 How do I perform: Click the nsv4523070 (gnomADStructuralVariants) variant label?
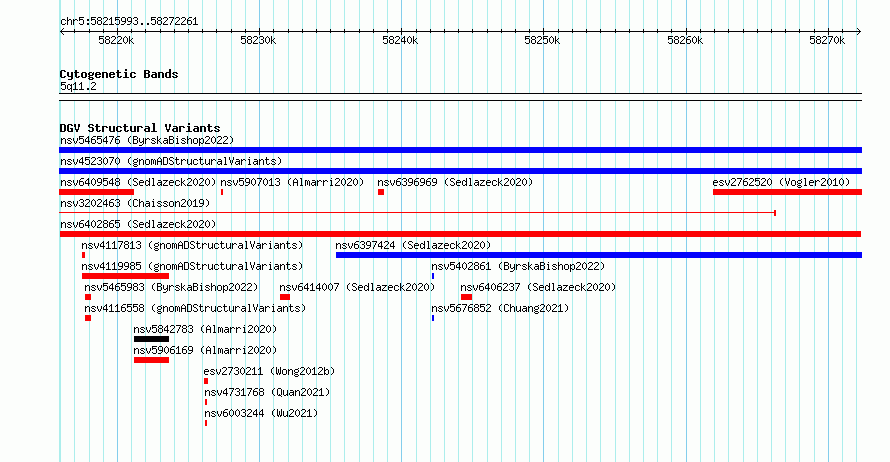(x=171, y=161)
